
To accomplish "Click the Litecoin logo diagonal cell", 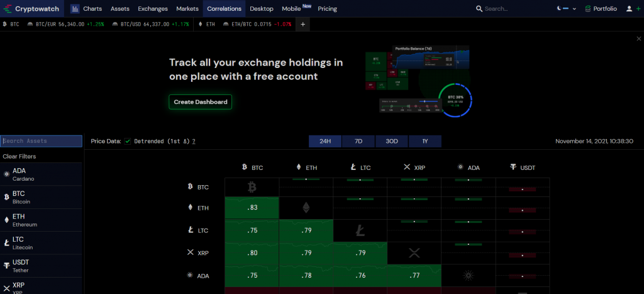I will 360,230.
